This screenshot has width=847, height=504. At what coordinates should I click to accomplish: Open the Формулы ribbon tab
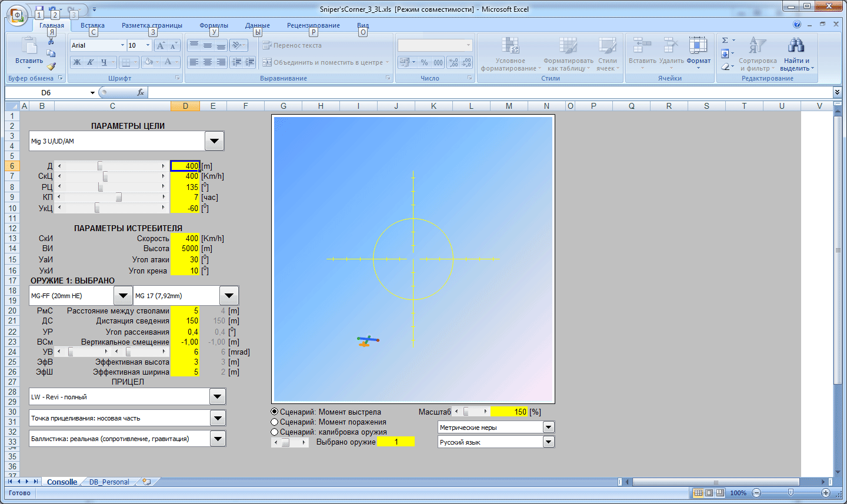pos(214,25)
